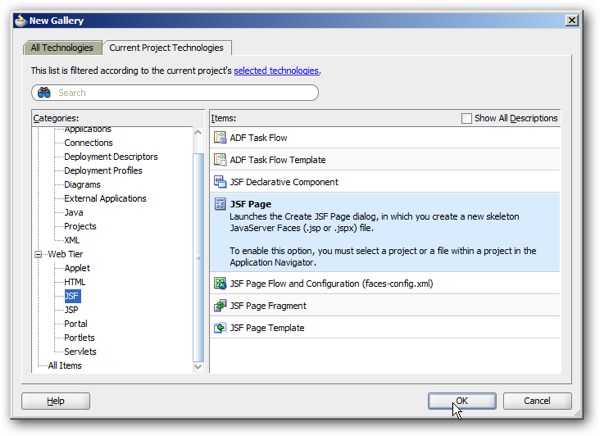Click the ADF Task Flow Template icon
600x436 pixels.
[x=220, y=159]
